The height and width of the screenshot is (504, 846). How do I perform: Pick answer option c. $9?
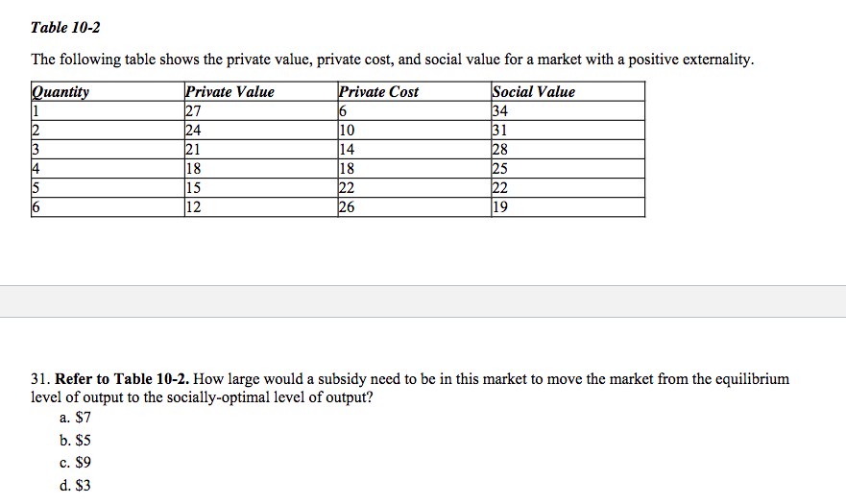coord(75,463)
